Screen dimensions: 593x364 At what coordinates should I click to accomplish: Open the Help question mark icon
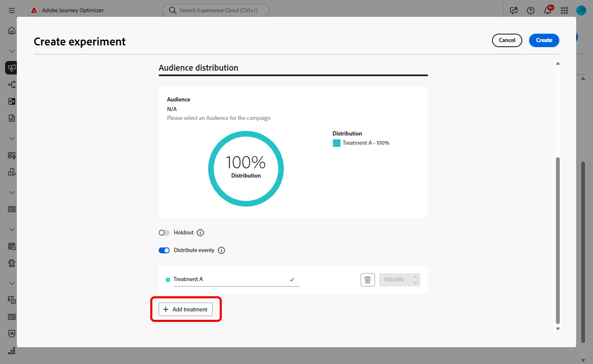click(531, 11)
